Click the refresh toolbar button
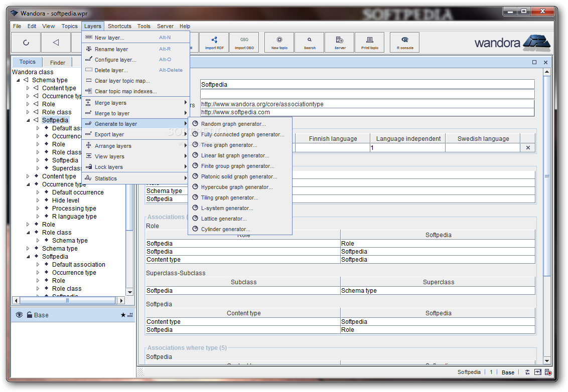The width and height of the screenshot is (568, 392). [26, 42]
